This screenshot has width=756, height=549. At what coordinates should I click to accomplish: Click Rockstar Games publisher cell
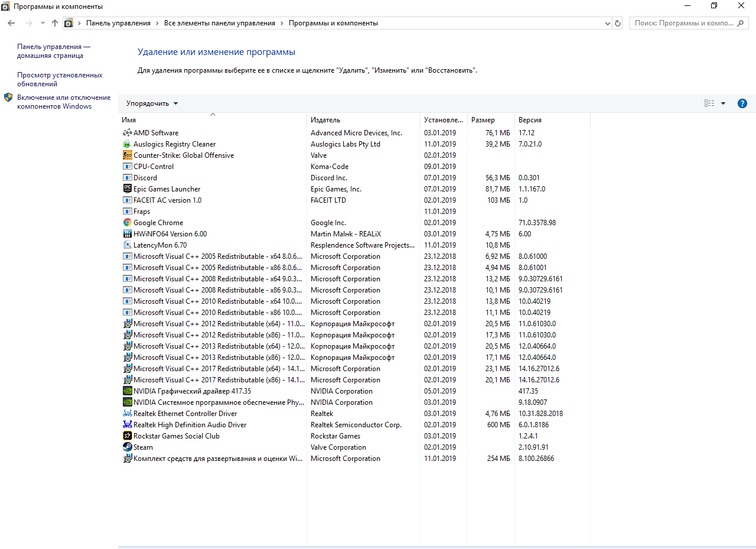[x=335, y=436]
